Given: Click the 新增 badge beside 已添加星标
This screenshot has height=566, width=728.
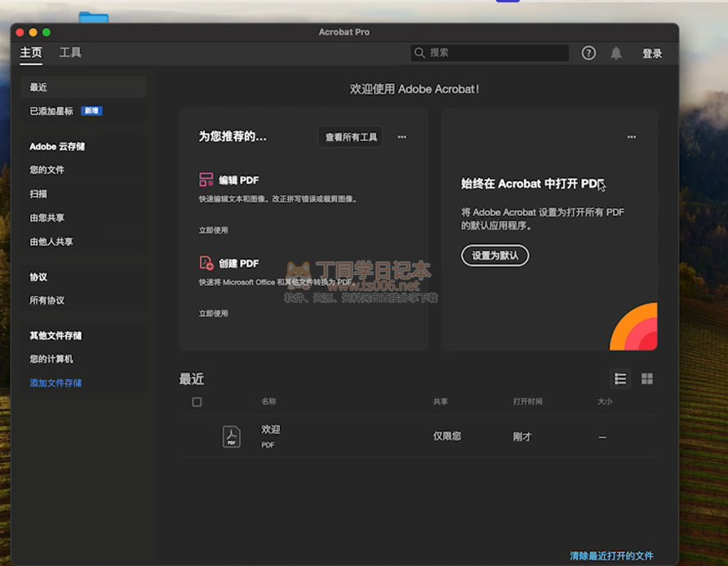Looking at the screenshot, I should (x=91, y=110).
